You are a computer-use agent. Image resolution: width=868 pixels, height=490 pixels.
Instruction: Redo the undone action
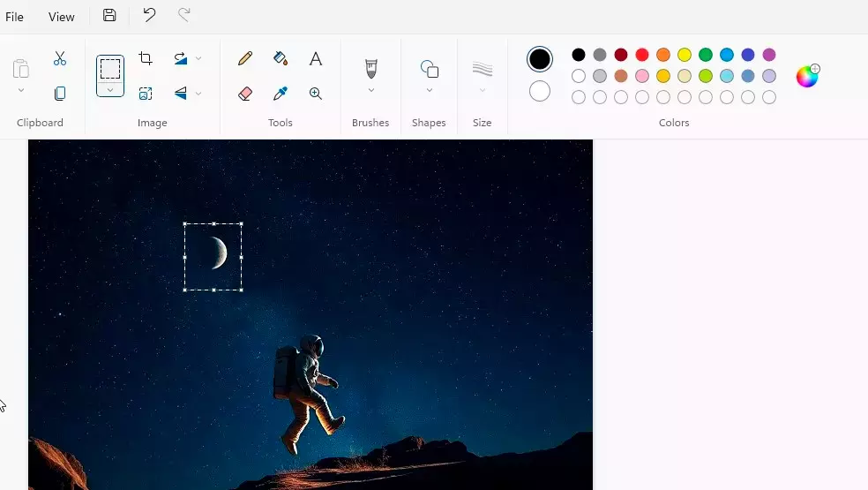point(183,16)
